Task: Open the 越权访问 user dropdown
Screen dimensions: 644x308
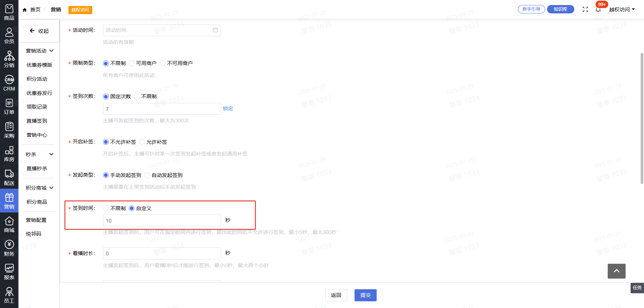Action: pyautogui.click(x=622, y=9)
